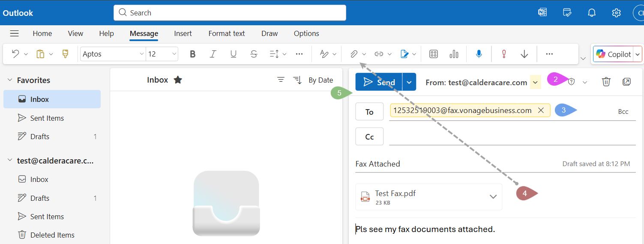Mark message as low importance
Screen dimensions: 644x244
524,54
